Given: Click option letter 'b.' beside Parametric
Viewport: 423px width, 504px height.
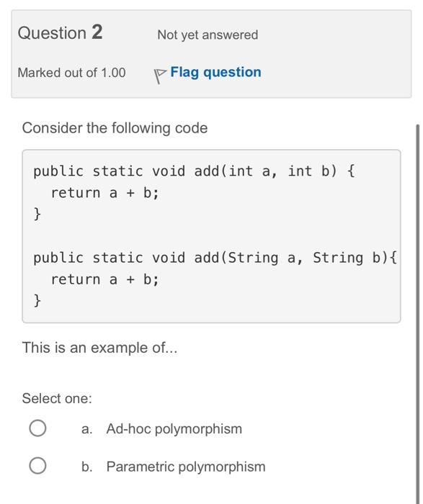Looking at the screenshot, I should pos(87,467).
